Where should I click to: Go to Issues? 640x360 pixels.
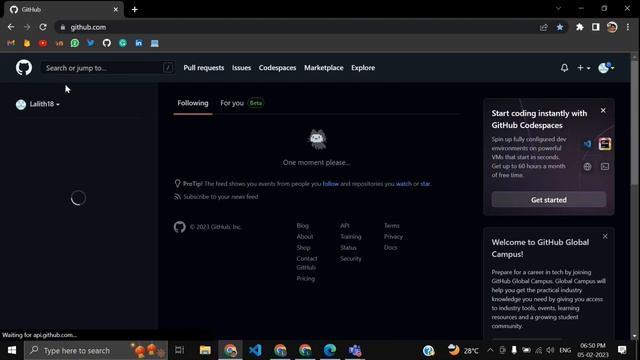[241, 68]
